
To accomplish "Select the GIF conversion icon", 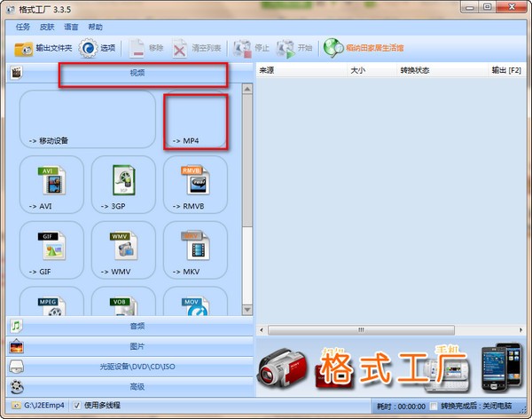I will point(51,246).
